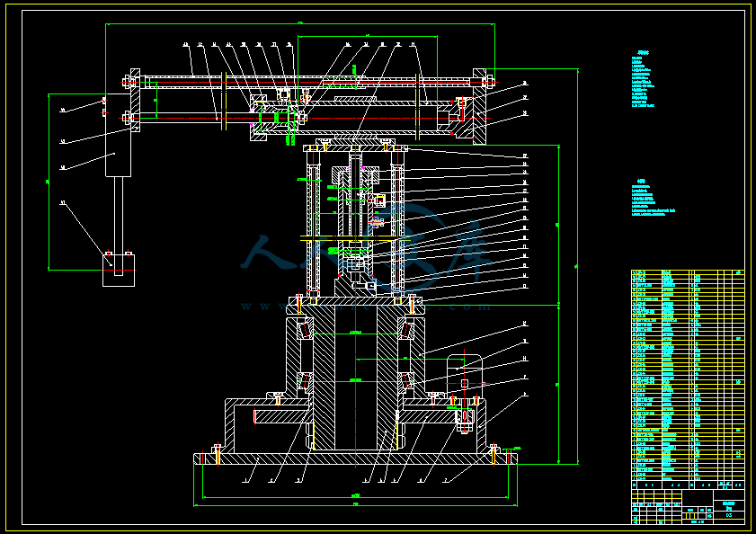The image size is (756, 534).
Task: Select the hatched base plate of the machine
Action: 355,458
